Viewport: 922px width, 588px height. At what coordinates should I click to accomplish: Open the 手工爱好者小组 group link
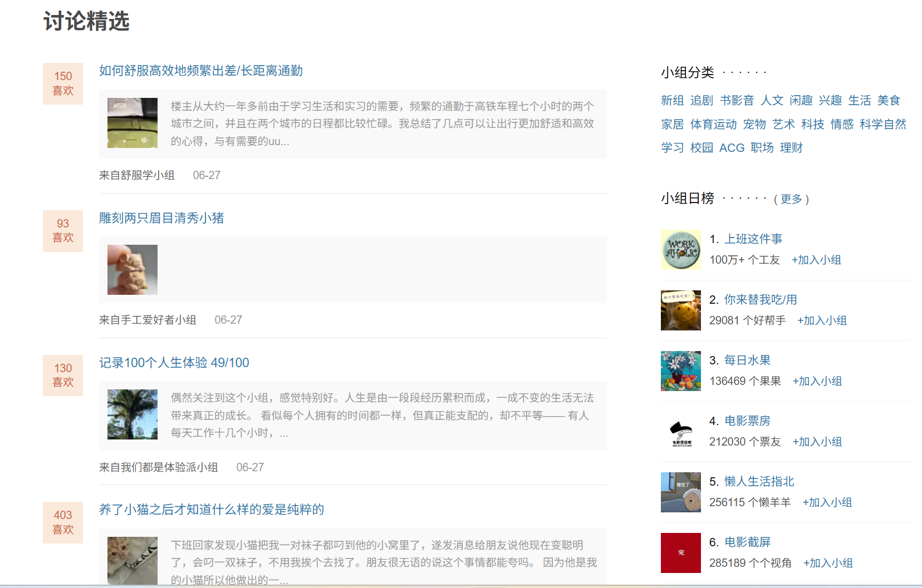point(159,320)
